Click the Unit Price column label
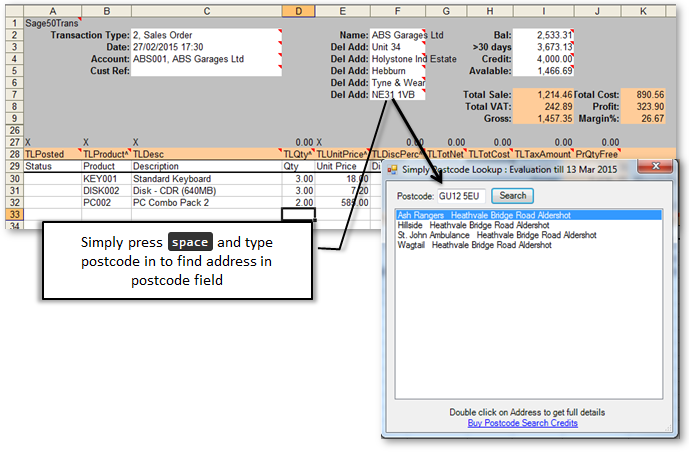Image resolution: width=689 pixels, height=453 pixels. pyautogui.click(x=342, y=166)
